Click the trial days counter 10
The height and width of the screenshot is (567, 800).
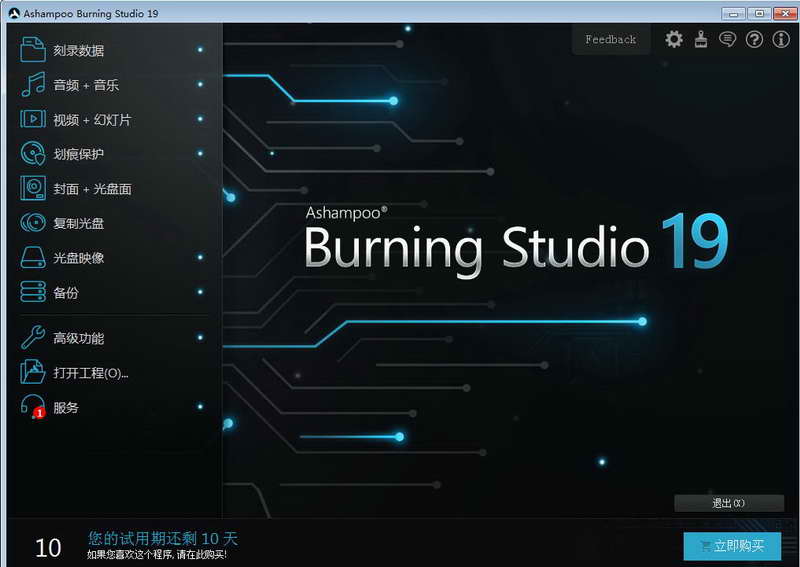(x=48, y=548)
